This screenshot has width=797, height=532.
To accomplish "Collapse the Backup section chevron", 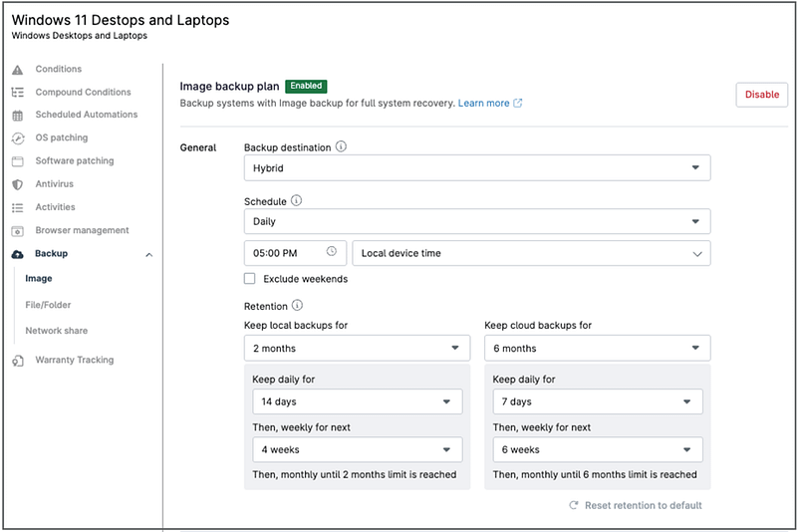I will 148,255.
